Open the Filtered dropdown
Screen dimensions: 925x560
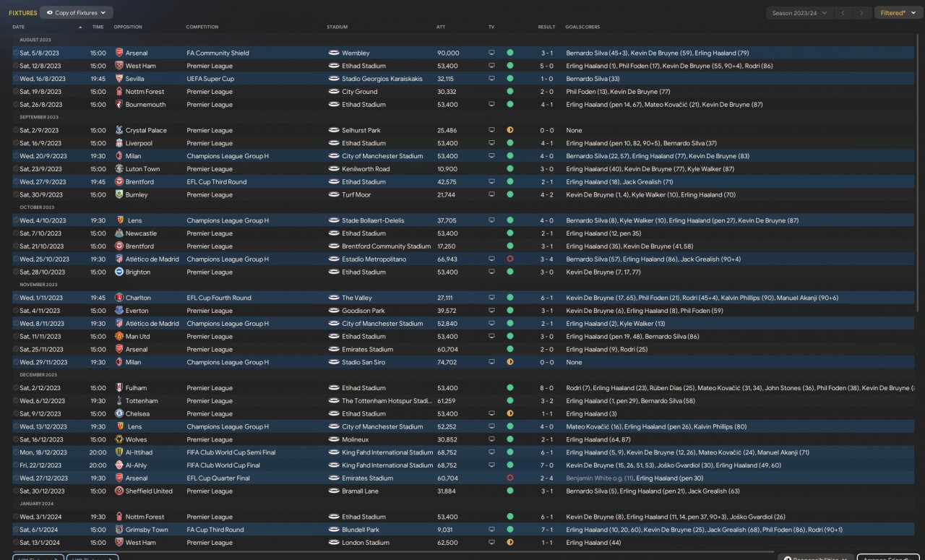898,13
